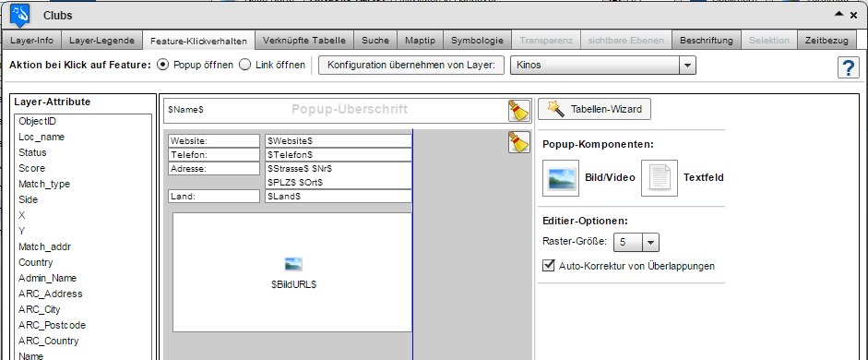Select the Link öffnen radio button
868x360 pixels.
point(244,65)
